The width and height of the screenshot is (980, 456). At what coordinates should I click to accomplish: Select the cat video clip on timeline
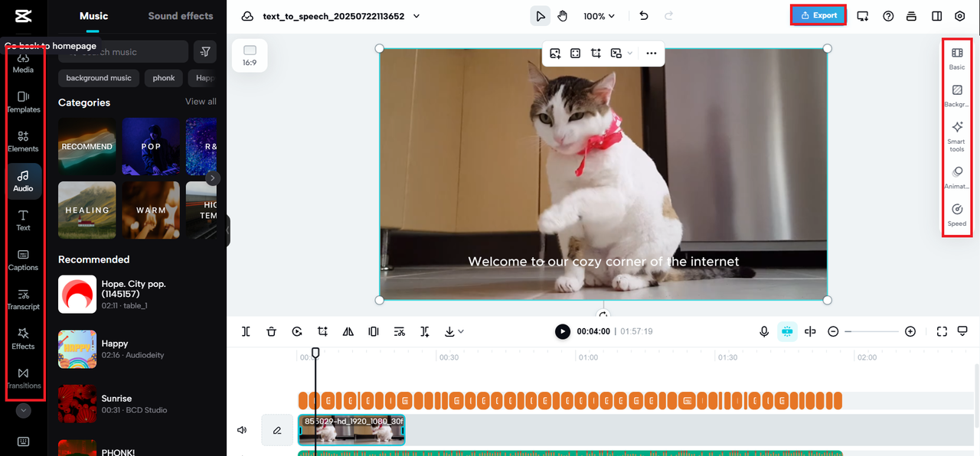pos(351,430)
